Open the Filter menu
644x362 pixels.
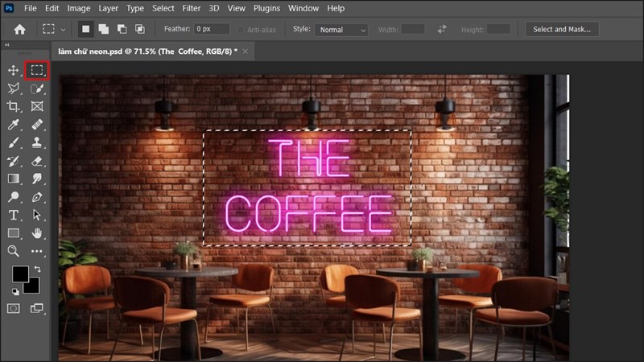pos(192,8)
